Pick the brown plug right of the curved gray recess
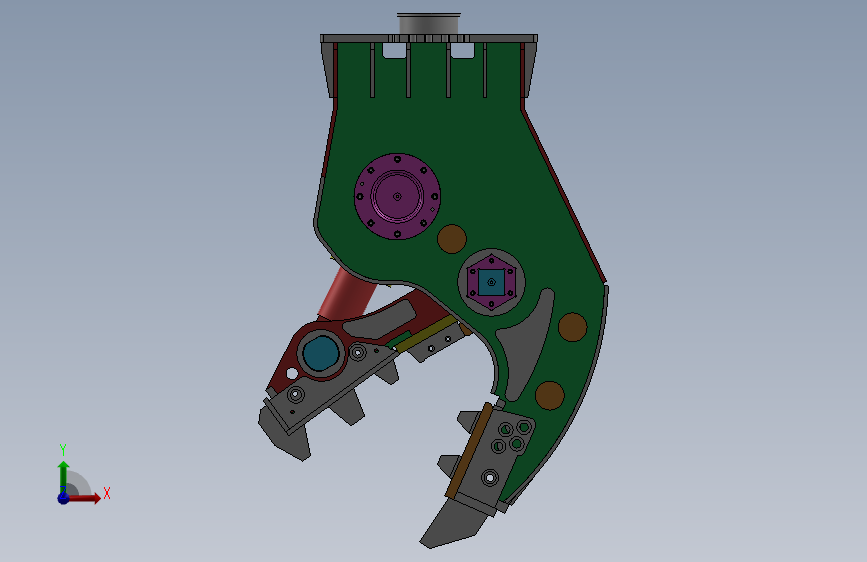Image resolution: width=867 pixels, height=562 pixels. pyautogui.click(x=572, y=327)
